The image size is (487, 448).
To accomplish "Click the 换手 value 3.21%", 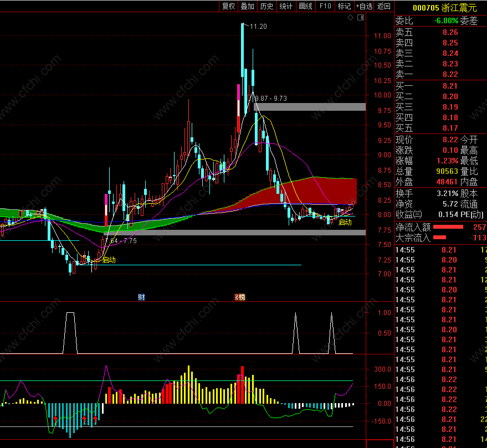I will 448,193.
